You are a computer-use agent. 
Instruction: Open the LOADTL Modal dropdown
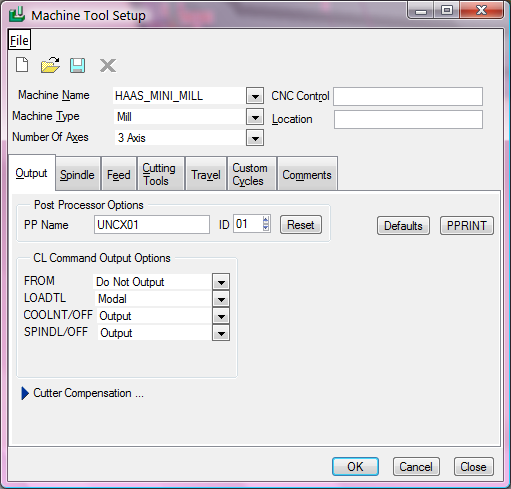pyautogui.click(x=221, y=299)
